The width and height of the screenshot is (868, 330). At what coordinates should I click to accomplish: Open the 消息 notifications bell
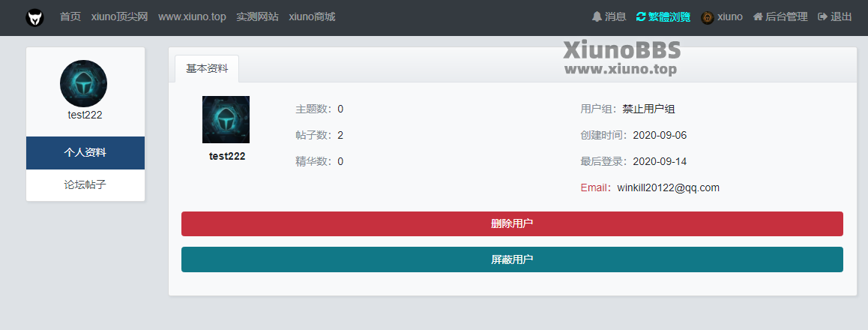pyautogui.click(x=609, y=16)
